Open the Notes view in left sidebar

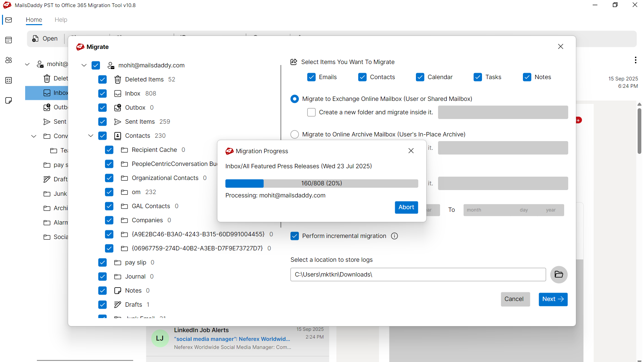point(9,100)
